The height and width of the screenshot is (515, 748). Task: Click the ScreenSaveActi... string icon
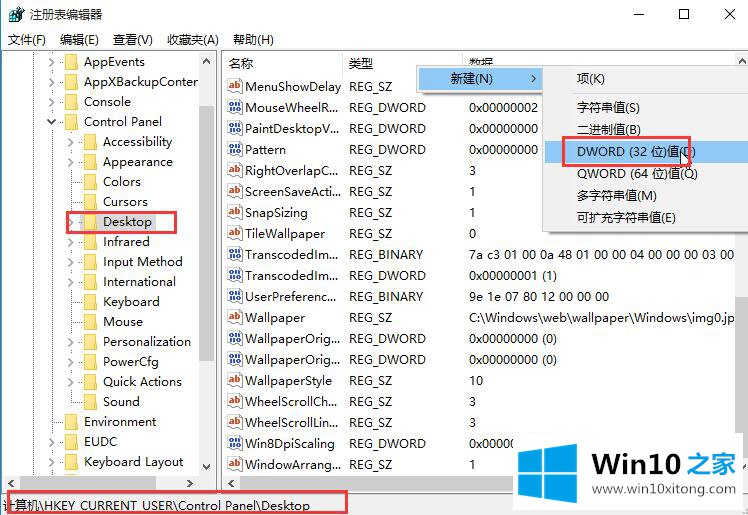(x=234, y=191)
